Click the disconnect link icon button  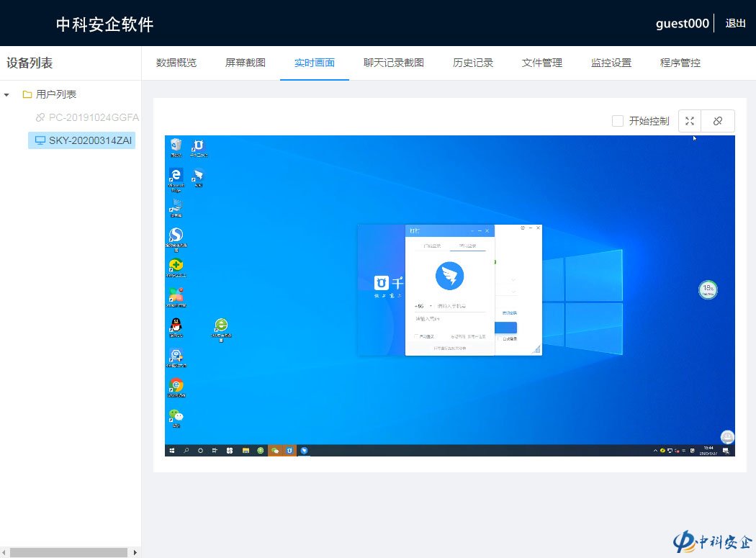(x=718, y=121)
